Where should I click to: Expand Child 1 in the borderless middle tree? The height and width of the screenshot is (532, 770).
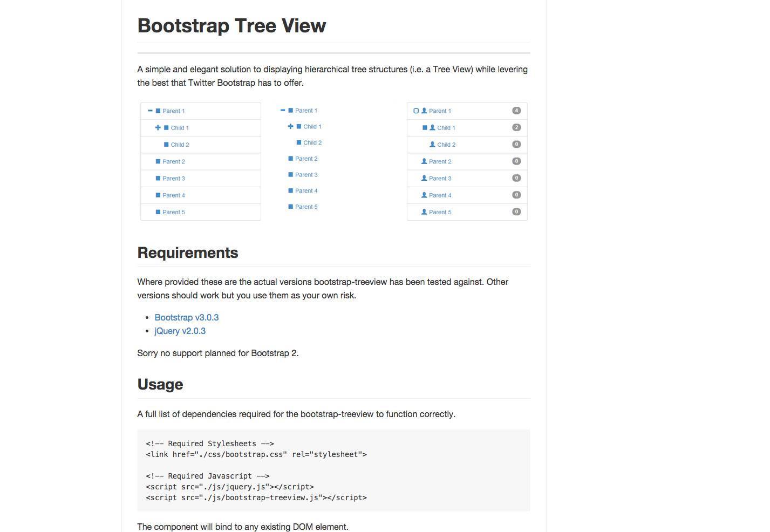[290, 126]
